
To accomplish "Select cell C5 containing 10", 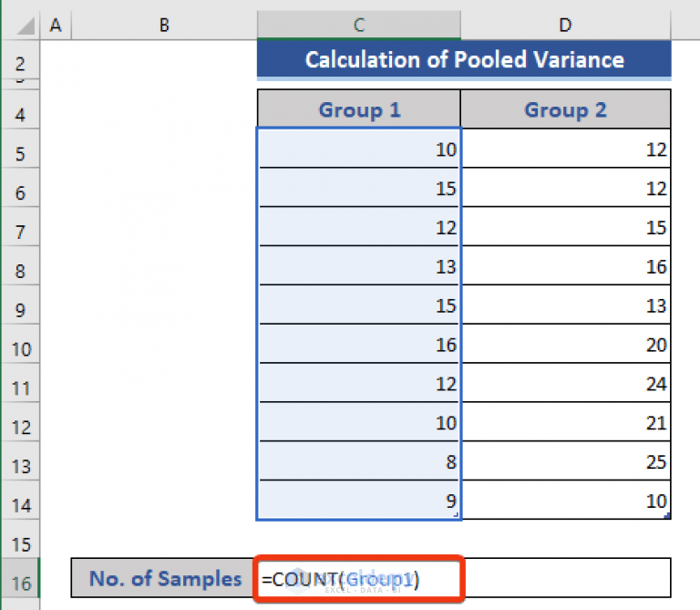I will click(x=359, y=149).
